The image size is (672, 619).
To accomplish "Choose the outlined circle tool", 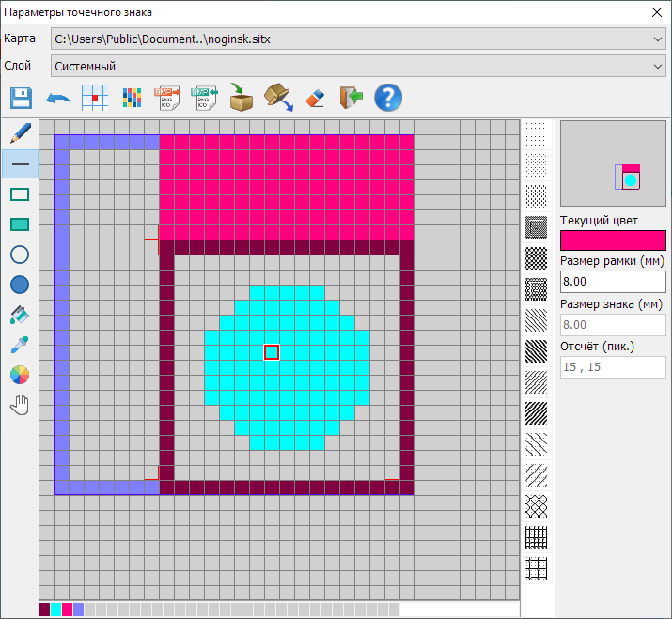I will click(x=20, y=255).
